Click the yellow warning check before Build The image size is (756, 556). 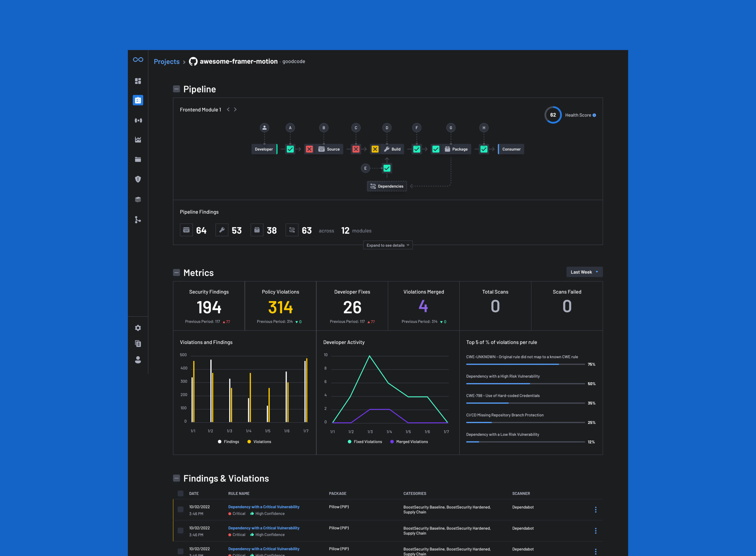click(x=375, y=149)
